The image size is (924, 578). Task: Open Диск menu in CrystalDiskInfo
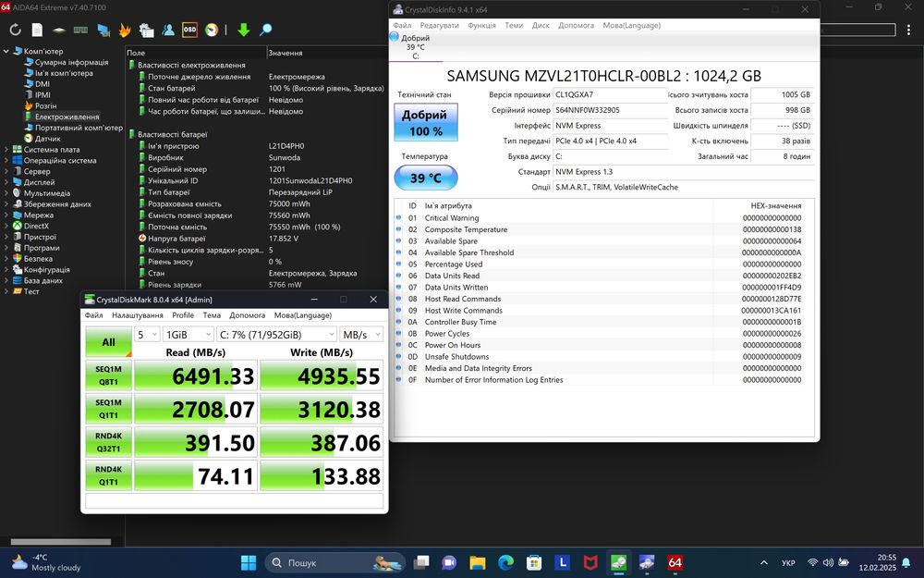[541, 25]
